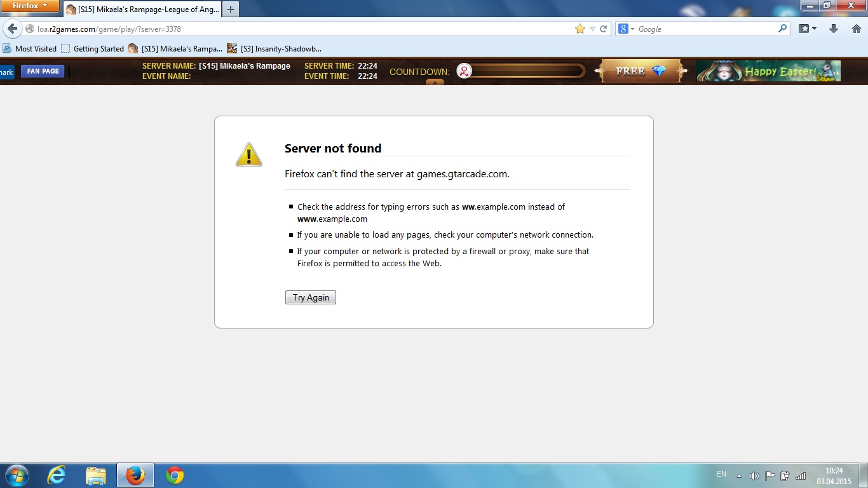Open Internet Explorer from the taskbar

pyautogui.click(x=57, y=475)
